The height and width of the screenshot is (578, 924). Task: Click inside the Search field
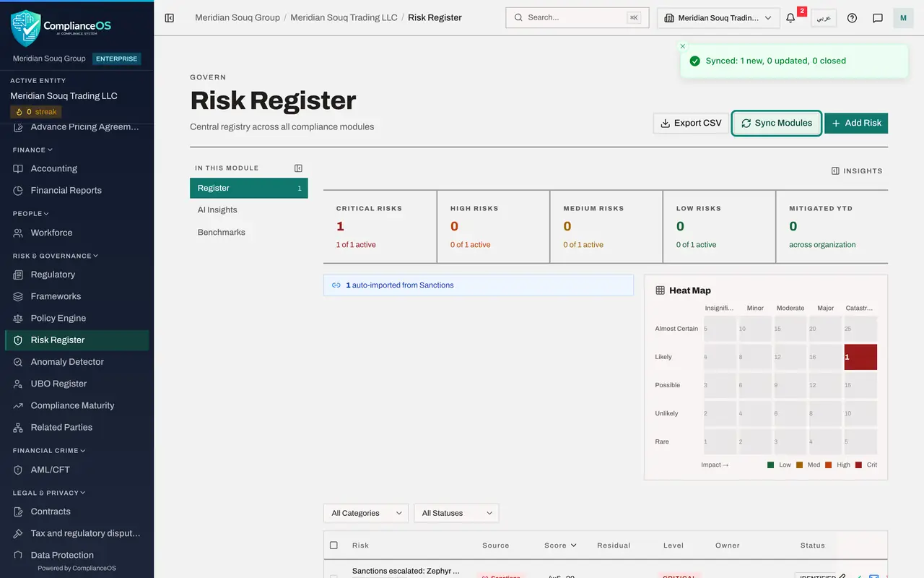577,17
